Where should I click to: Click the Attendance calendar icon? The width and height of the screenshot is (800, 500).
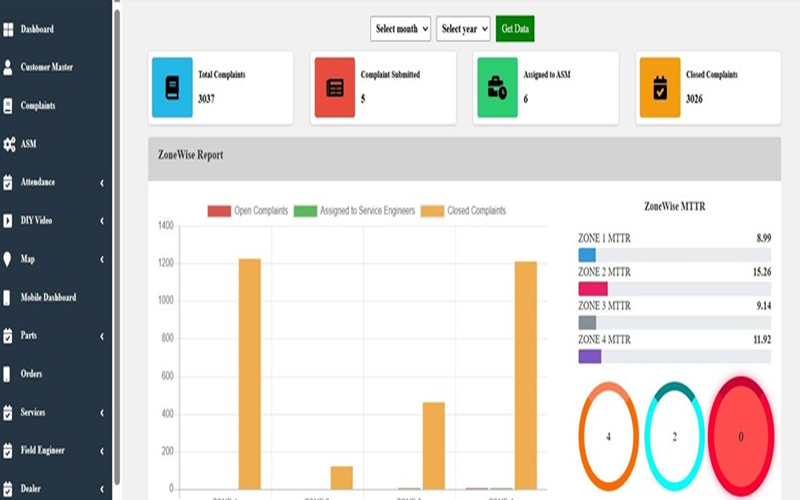(8, 182)
